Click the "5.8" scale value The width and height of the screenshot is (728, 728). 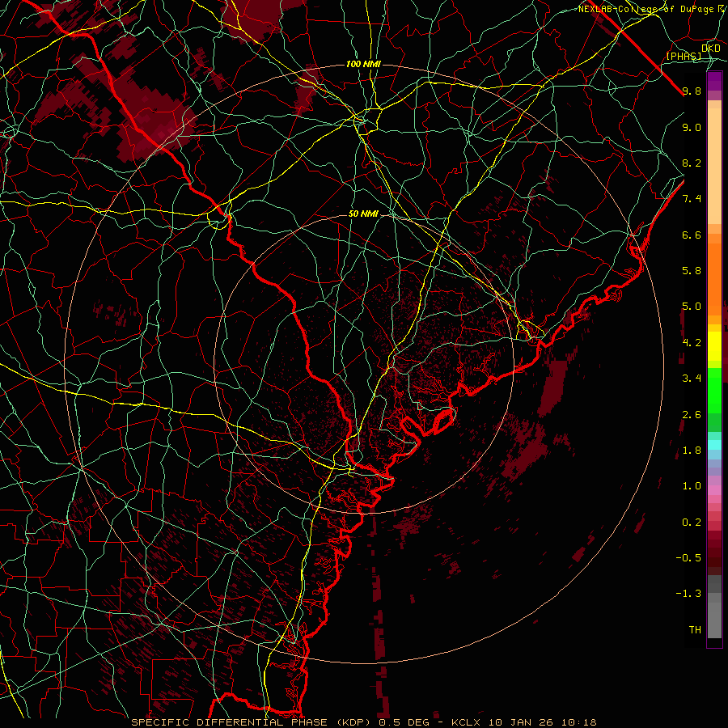click(x=692, y=271)
